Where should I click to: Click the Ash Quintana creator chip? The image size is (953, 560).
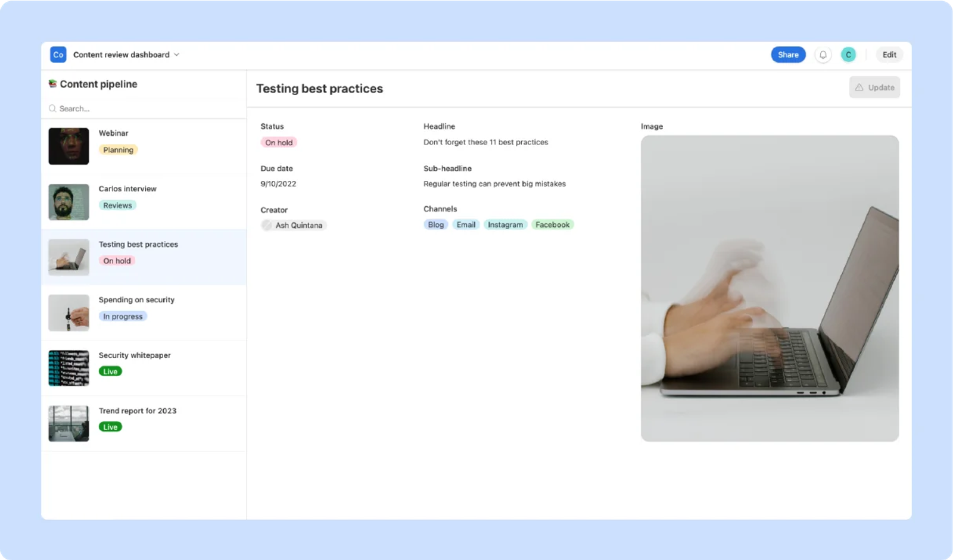coord(294,225)
